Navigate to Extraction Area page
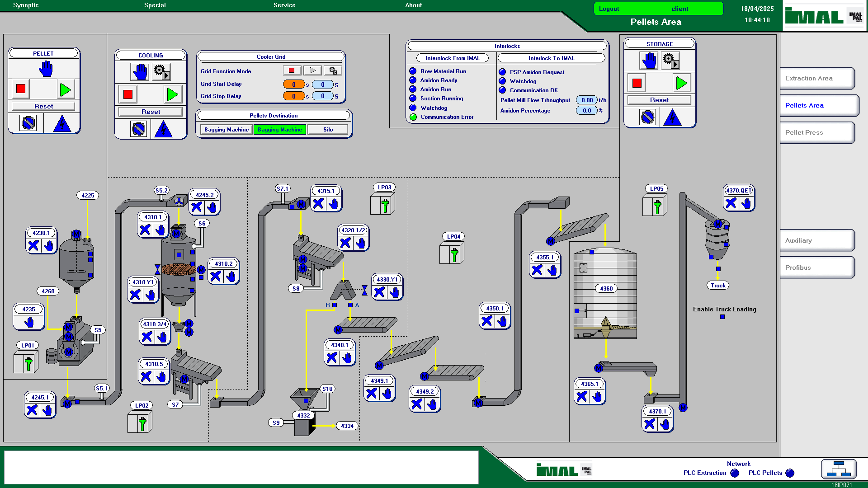 tap(816, 78)
